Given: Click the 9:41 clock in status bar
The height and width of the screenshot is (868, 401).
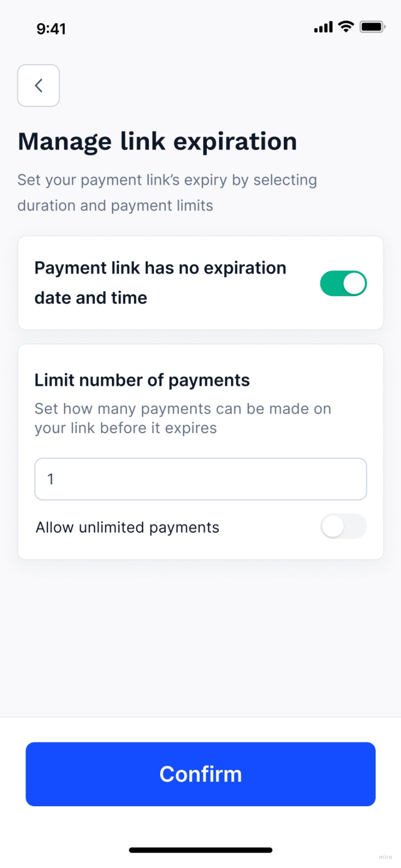Looking at the screenshot, I should pos(51,29).
